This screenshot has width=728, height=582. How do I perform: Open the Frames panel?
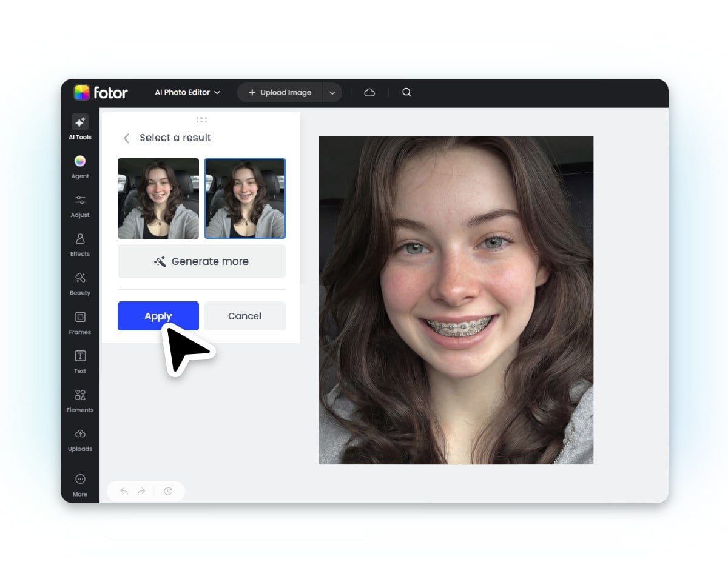click(79, 322)
